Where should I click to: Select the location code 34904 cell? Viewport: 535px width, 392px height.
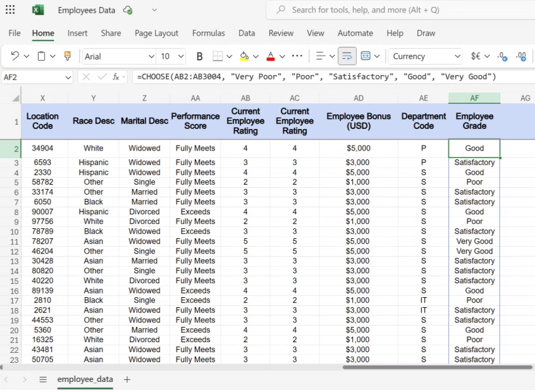click(42, 148)
